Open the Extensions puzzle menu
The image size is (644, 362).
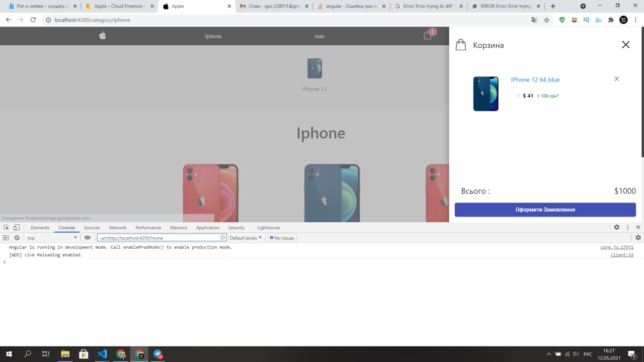point(611,20)
